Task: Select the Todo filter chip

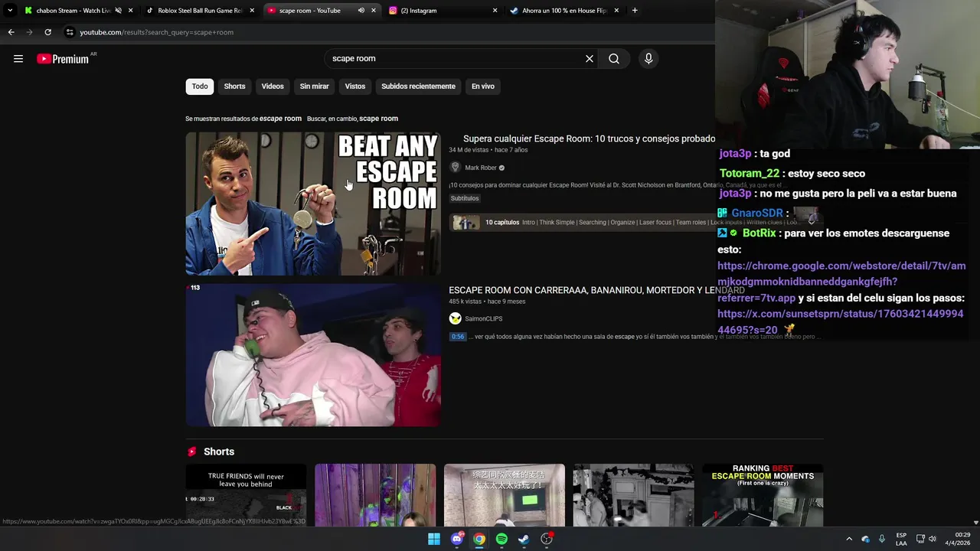Action: tap(200, 86)
